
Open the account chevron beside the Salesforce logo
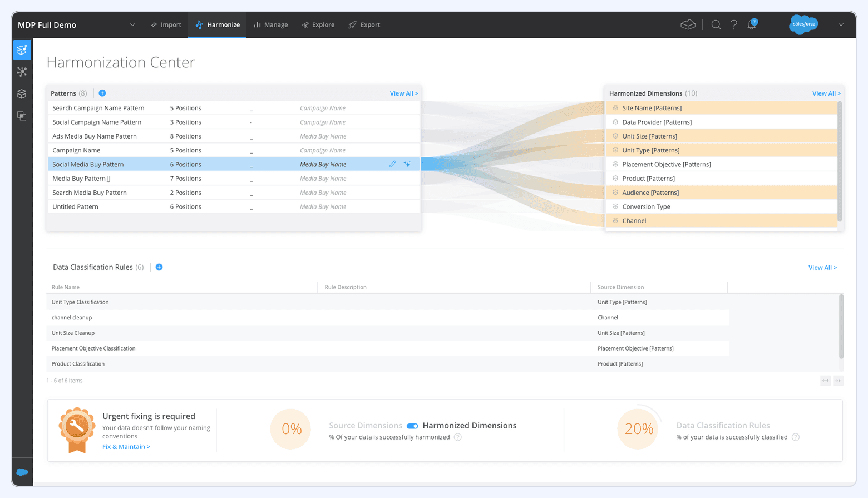[840, 24]
